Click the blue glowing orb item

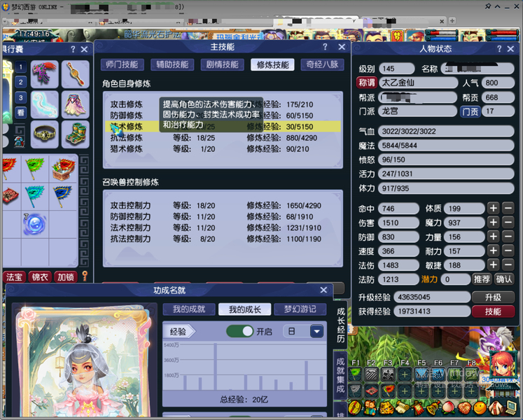click(36, 223)
